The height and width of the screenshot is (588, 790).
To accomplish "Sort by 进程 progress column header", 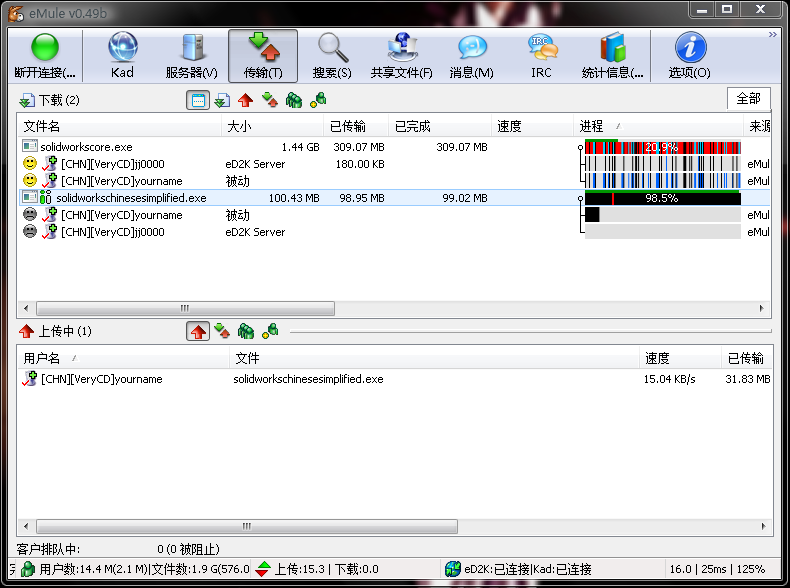I will (x=658, y=126).
